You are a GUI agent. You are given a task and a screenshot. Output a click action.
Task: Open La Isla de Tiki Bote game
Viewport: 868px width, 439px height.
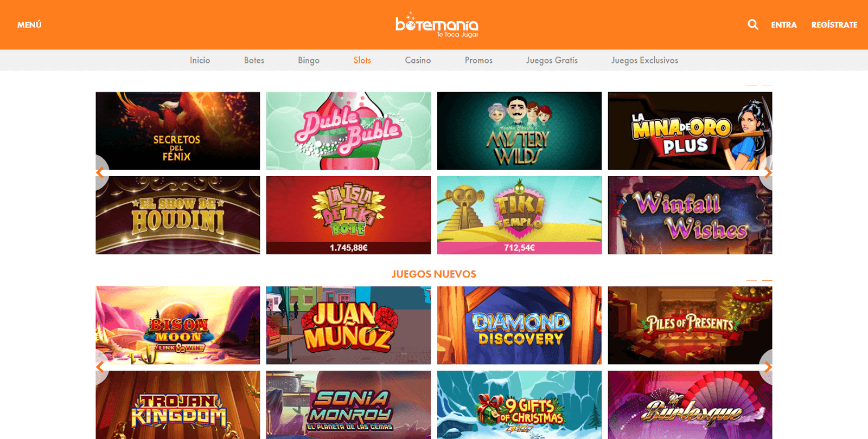tap(348, 215)
